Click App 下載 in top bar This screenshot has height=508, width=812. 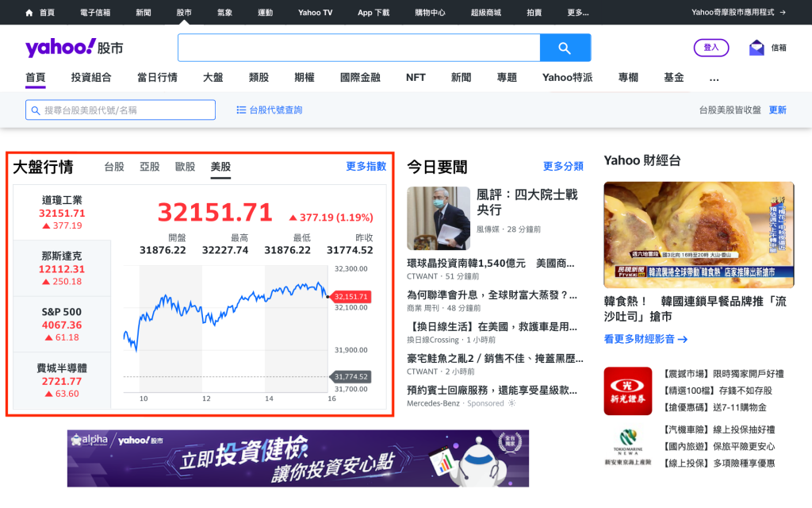(x=373, y=13)
